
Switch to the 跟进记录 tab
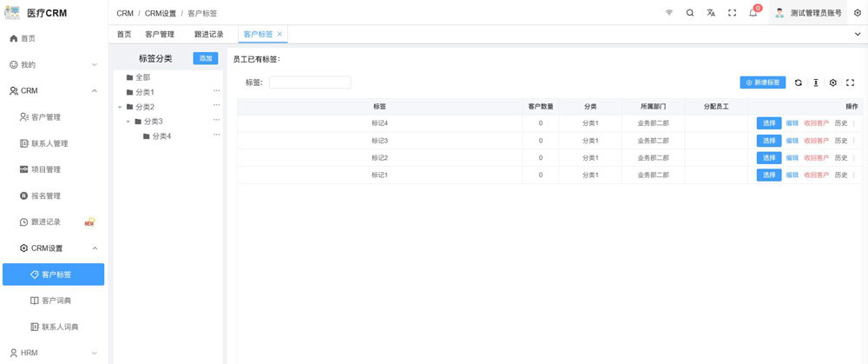point(208,35)
